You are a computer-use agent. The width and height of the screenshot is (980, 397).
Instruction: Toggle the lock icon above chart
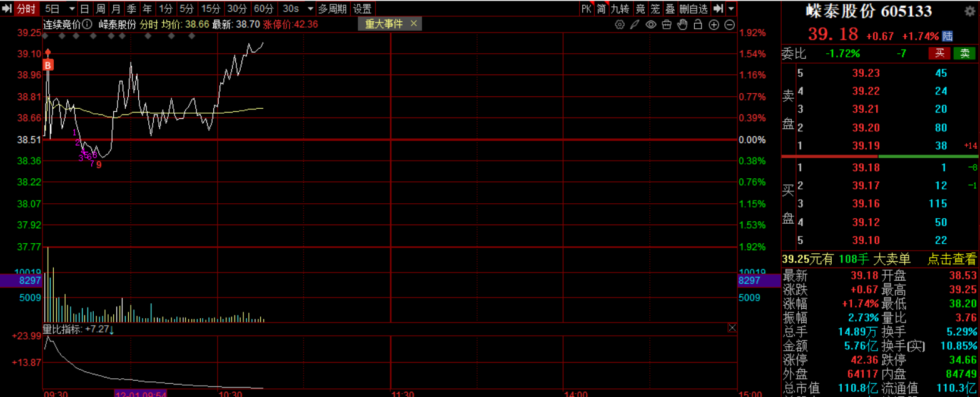tap(698, 24)
